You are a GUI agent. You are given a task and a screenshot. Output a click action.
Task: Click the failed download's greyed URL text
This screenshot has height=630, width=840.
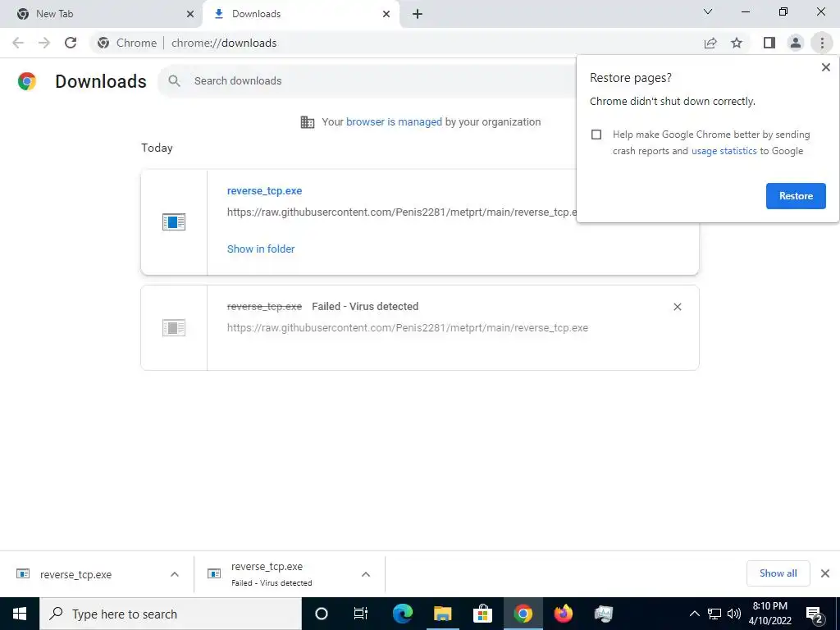pyautogui.click(x=408, y=328)
